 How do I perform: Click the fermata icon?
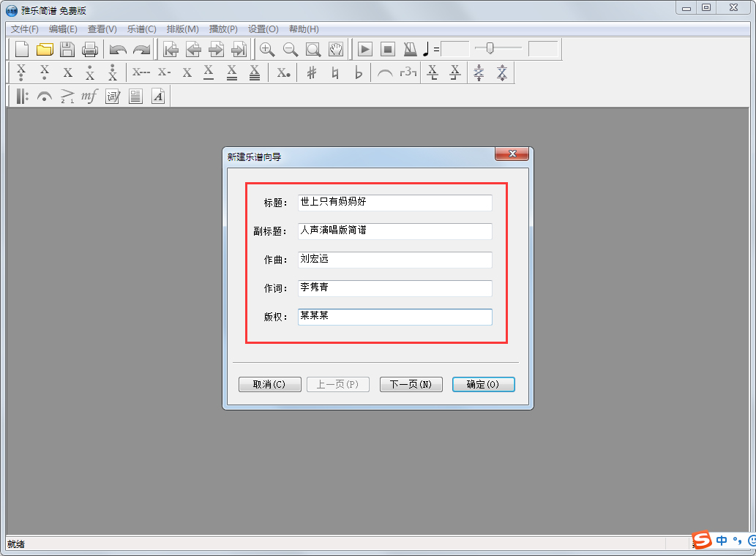(44, 96)
